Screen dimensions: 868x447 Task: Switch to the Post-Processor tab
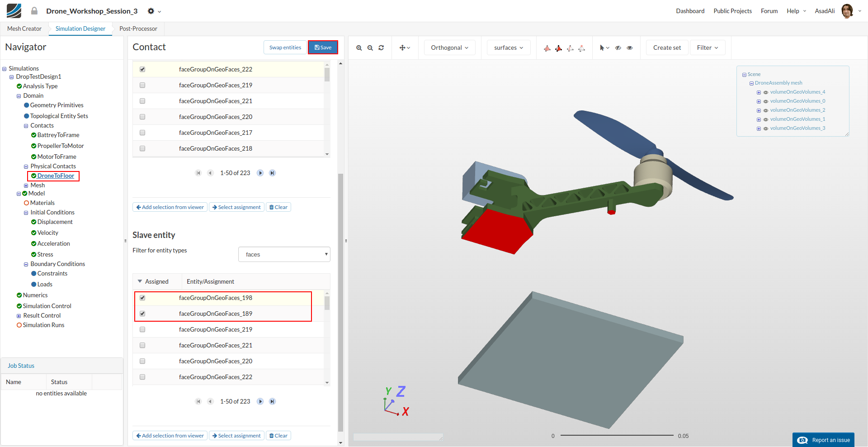pos(138,29)
